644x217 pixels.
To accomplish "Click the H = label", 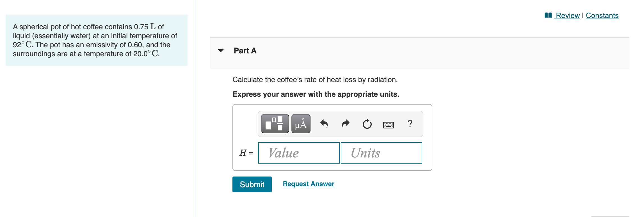I will [x=246, y=153].
